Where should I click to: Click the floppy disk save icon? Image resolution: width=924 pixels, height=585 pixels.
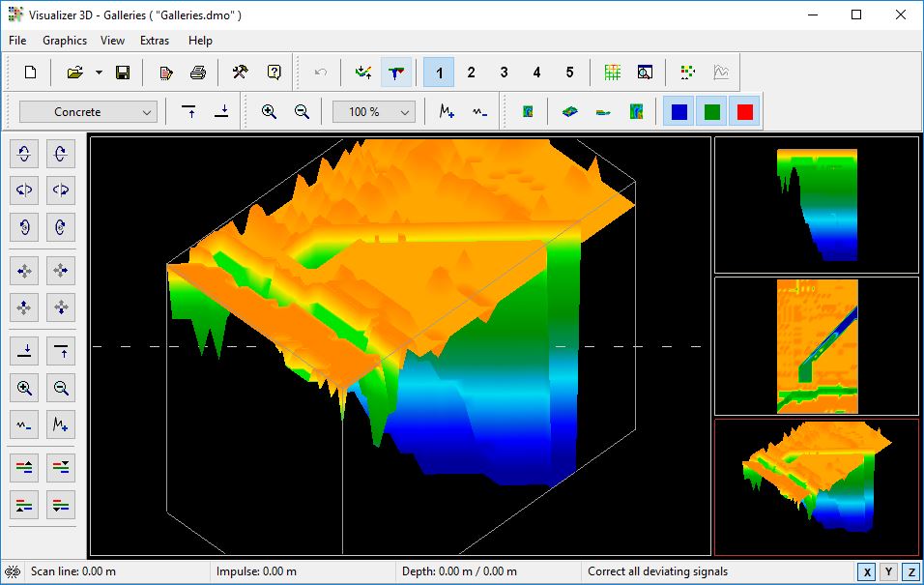click(123, 73)
